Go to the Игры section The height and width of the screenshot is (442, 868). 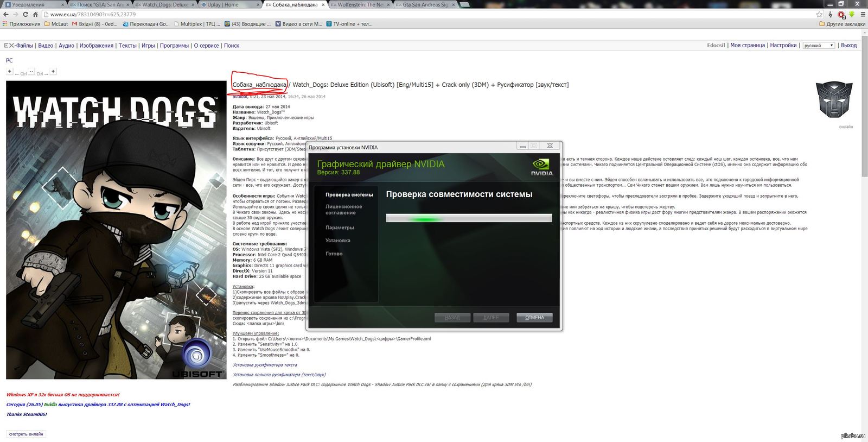(148, 46)
